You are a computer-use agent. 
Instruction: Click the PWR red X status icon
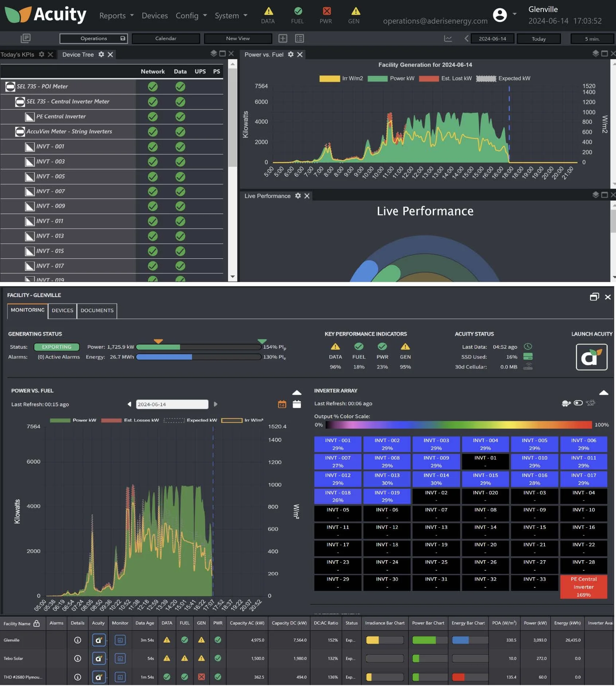(326, 11)
